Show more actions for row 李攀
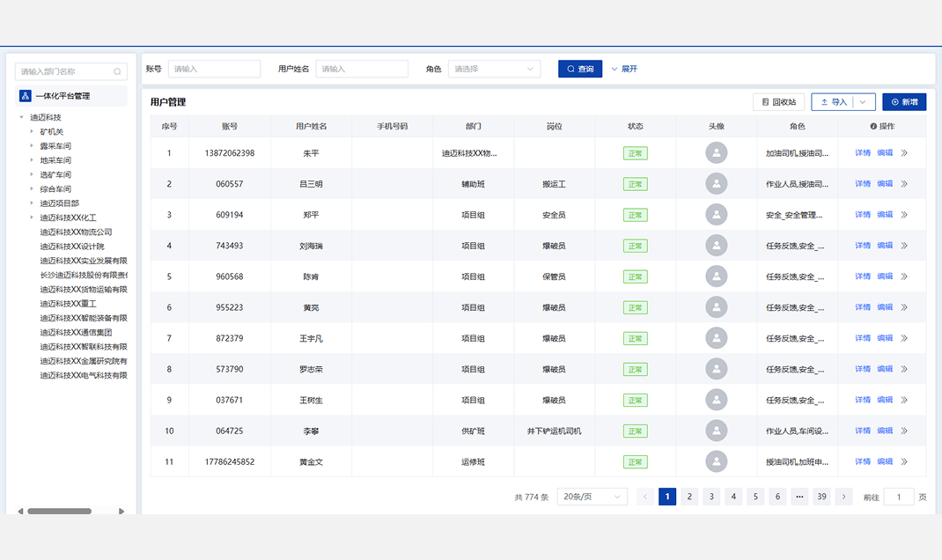Screen dimensions: 942x560 pos(904,431)
